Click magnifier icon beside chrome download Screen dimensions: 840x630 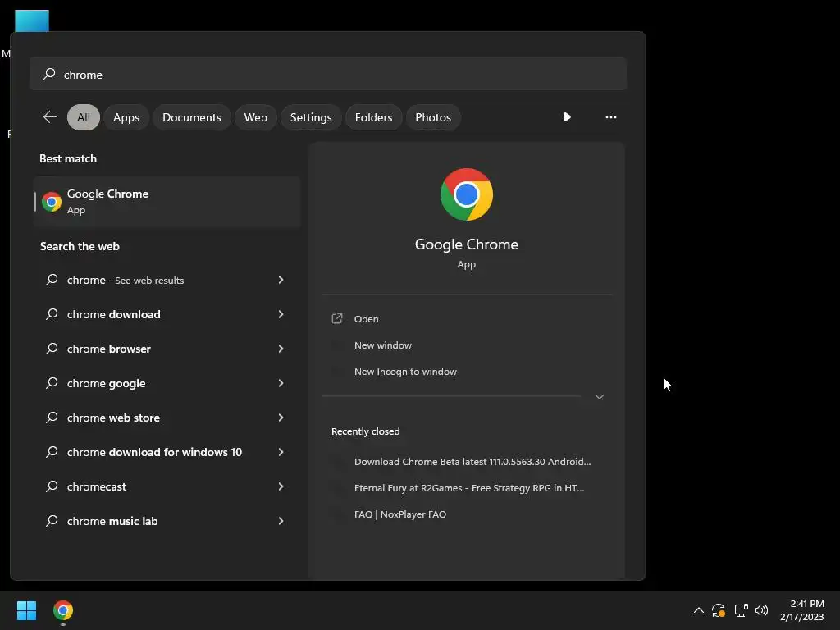click(x=52, y=314)
